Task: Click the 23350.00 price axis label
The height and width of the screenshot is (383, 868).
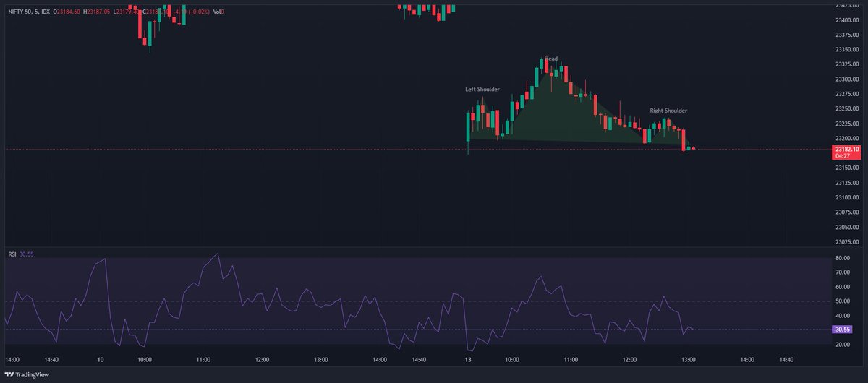Action: coord(846,49)
